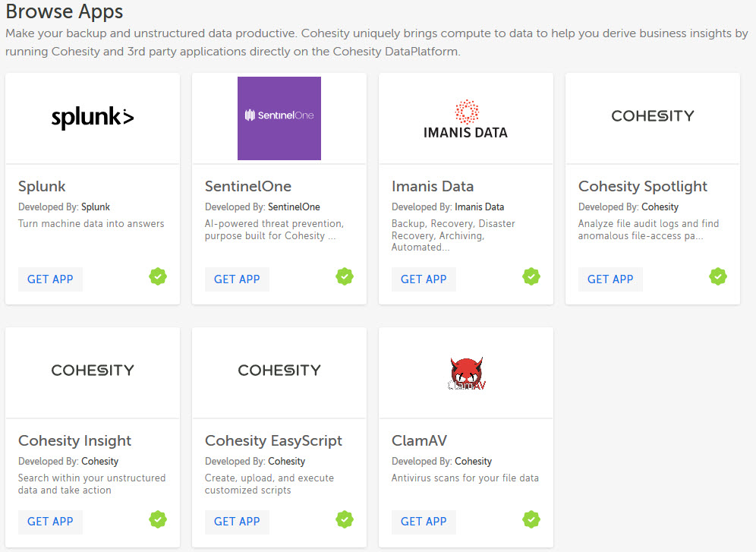Click 'Antivirus scans for your file data'
The width and height of the screenshot is (756, 552).
pos(465,478)
